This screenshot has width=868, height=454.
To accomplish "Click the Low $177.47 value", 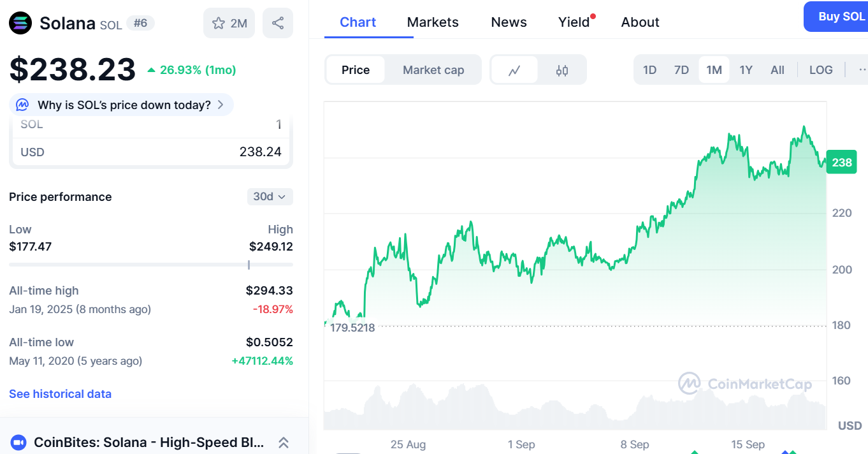I will [x=30, y=246].
